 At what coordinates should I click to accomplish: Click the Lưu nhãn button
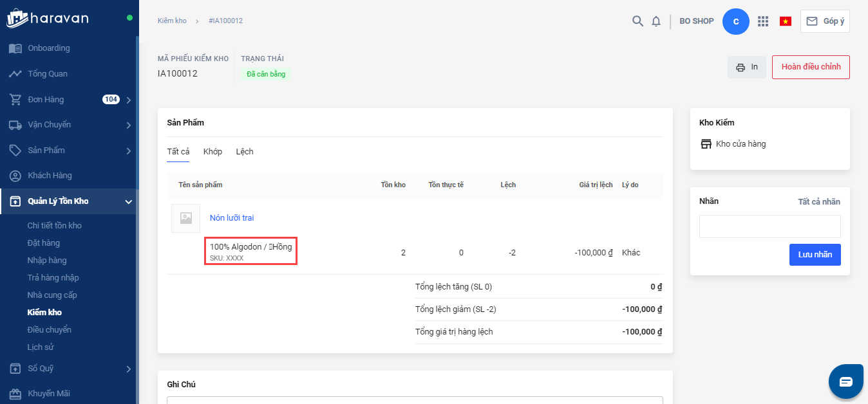click(815, 255)
